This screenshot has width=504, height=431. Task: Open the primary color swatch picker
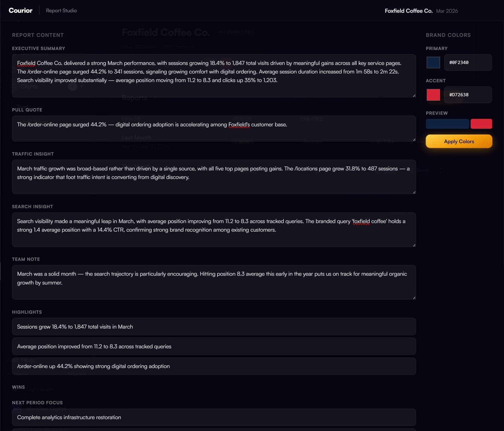pyautogui.click(x=433, y=62)
